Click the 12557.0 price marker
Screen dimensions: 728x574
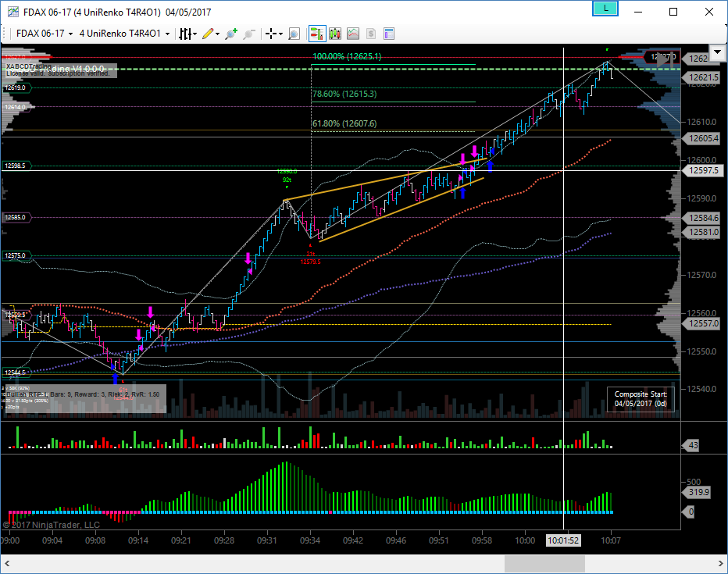coord(701,323)
